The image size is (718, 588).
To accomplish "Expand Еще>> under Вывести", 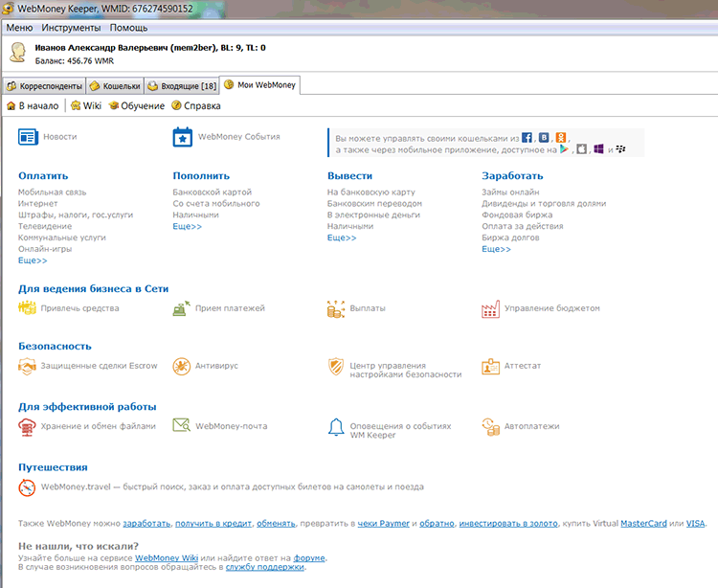I will [342, 237].
